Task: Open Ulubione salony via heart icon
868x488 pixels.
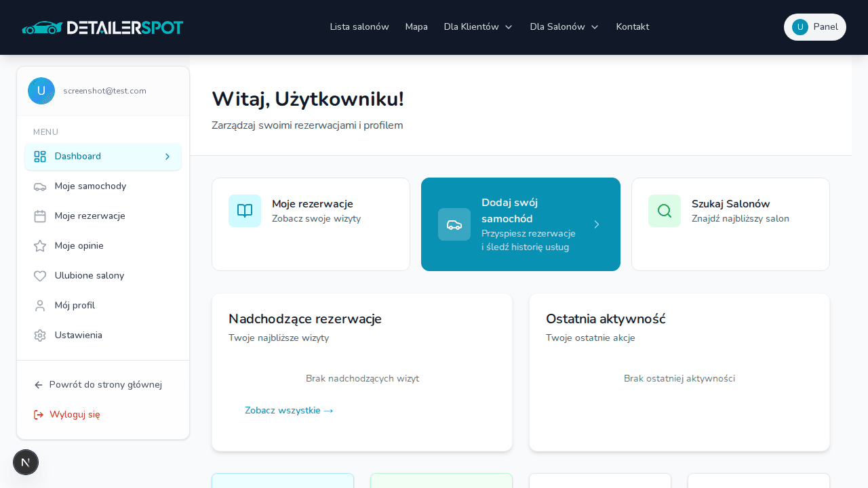Action: pyautogui.click(x=40, y=275)
